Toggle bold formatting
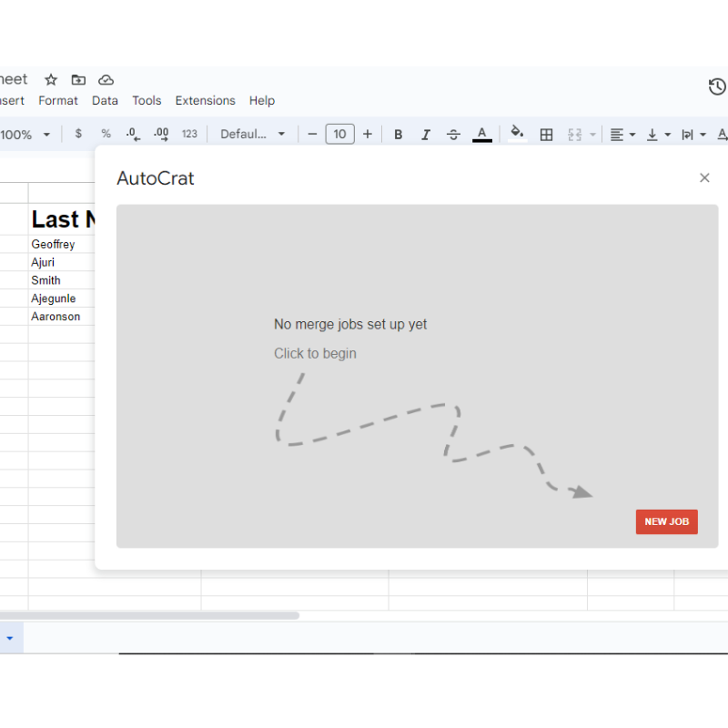This screenshot has height=728, width=728. (x=398, y=135)
